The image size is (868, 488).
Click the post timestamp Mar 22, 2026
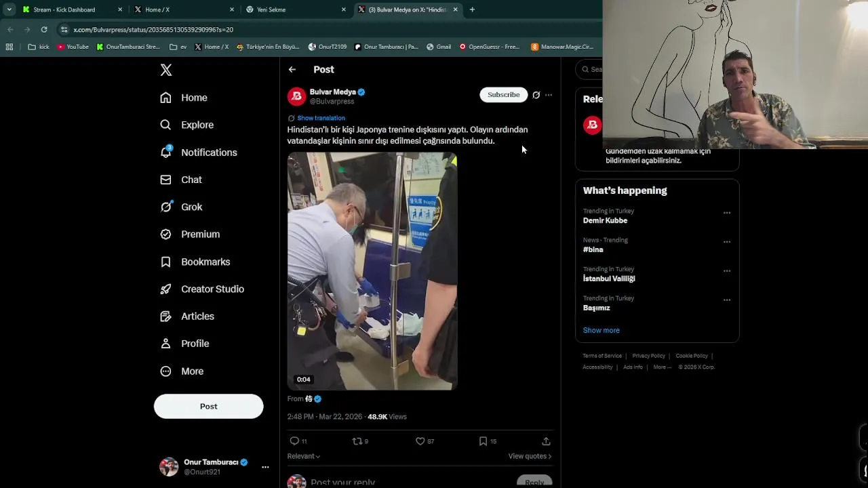325,417
